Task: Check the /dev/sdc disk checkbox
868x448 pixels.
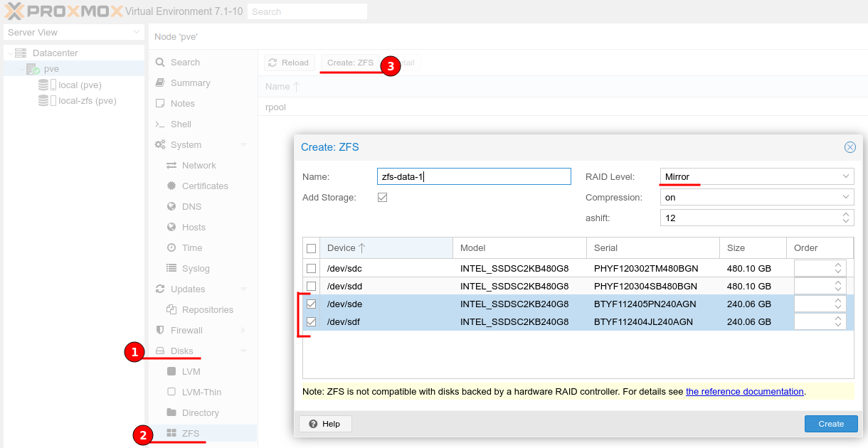Action: click(x=311, y=268)
